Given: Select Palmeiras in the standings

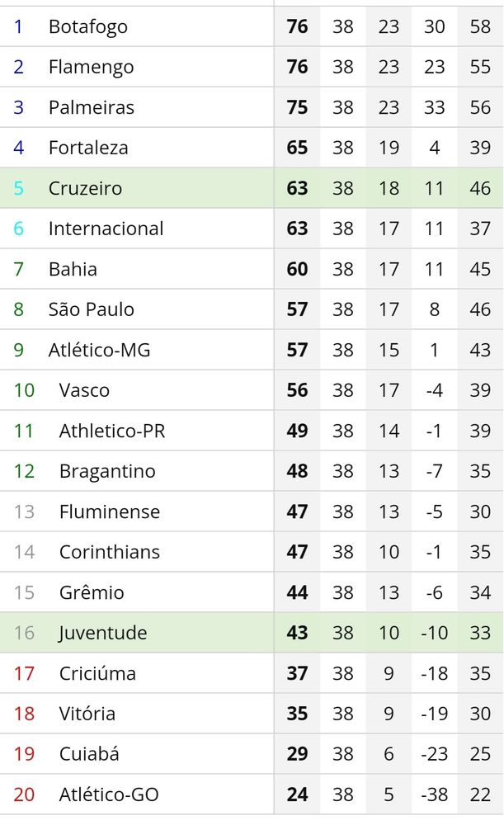Looking at the screenshot, I should click(91, 107).
